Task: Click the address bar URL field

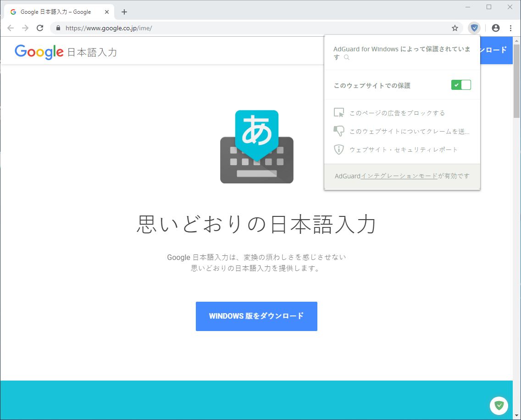Action: (252, 28)
